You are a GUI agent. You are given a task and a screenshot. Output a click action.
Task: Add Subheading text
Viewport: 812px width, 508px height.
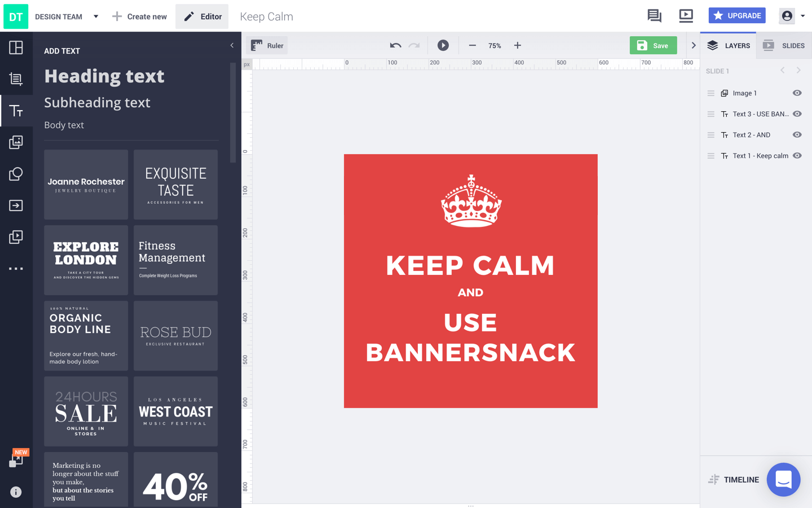point(97,103)
